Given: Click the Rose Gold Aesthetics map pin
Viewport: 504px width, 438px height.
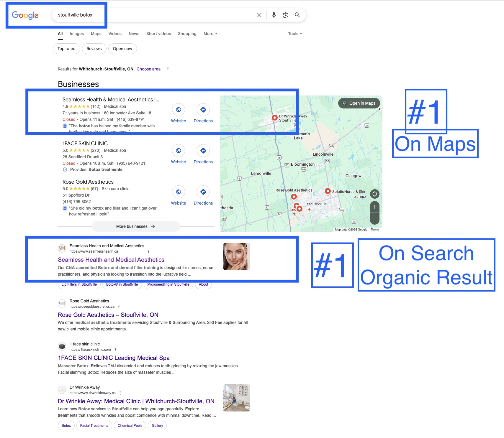Looking at the screenshot, I should [x=294, y=197].
